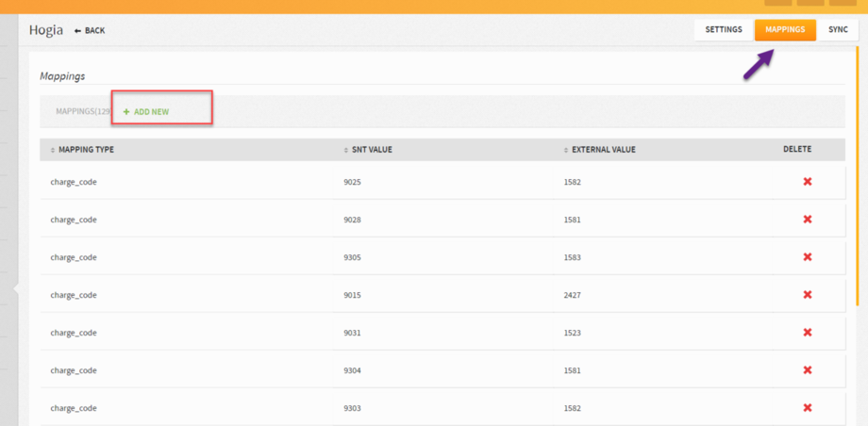Click charge_code in the 9015 row

coord(74,295)
